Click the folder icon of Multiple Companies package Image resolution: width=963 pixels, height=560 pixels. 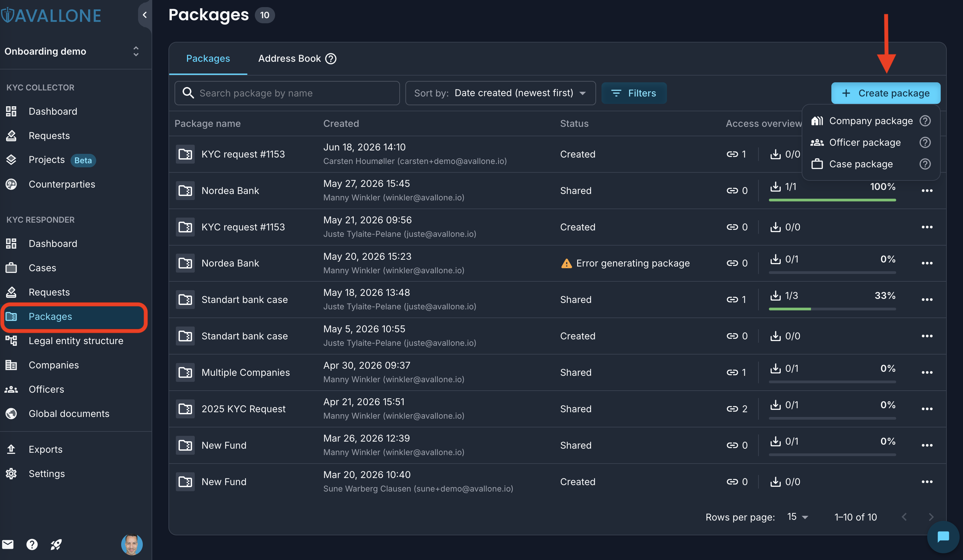[185, 372]
